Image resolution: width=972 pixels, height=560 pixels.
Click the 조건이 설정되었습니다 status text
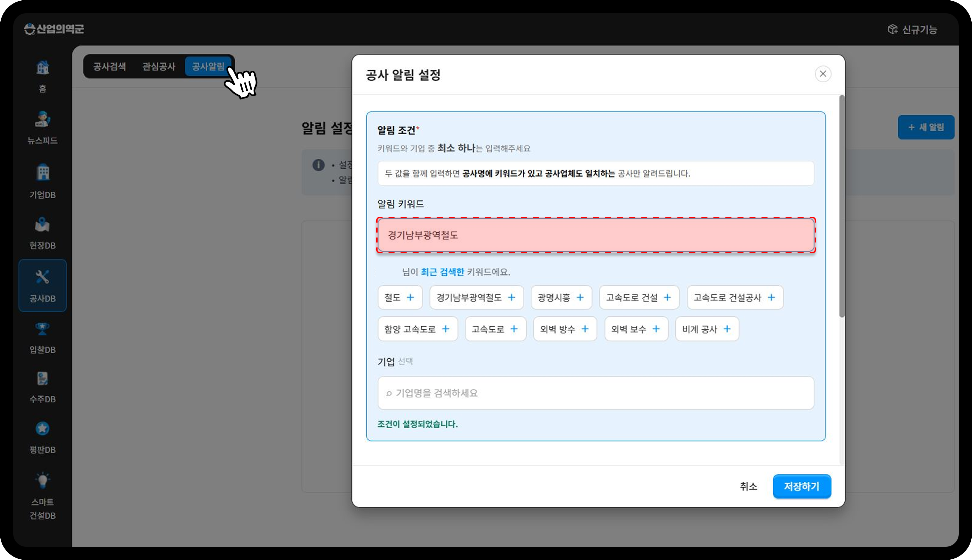point(417,424)
